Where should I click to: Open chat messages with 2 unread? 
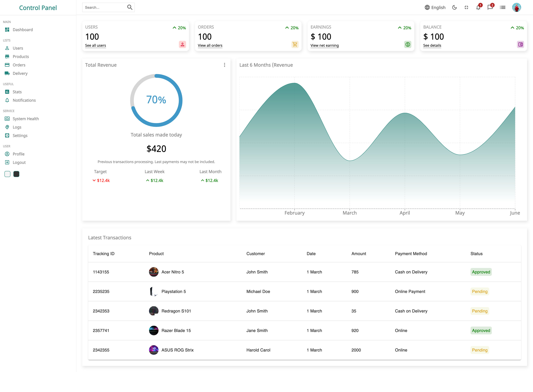tap(490, 7)
